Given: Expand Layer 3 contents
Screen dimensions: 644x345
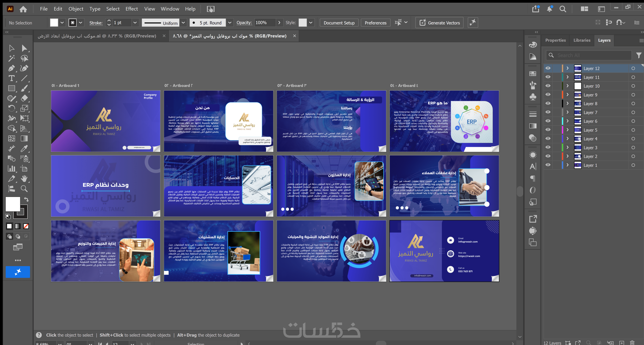Looking at the screenshot, I should (568, 148).
